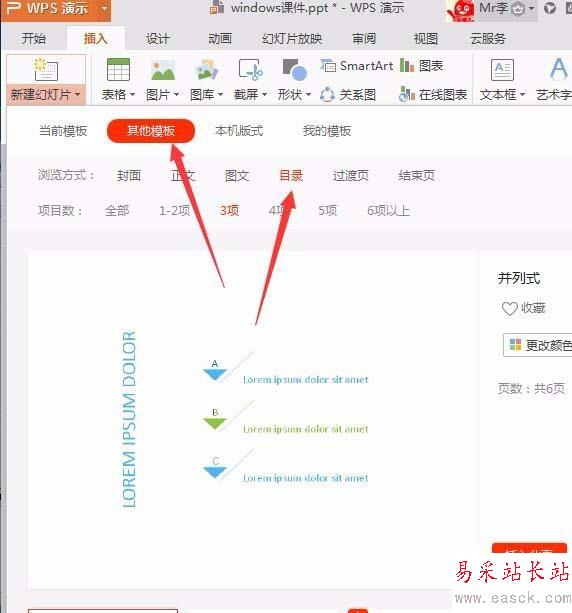This screenshot has height=613, width=572.
Task: Insert a relationship diagram (关系图)
Action: 348,94
